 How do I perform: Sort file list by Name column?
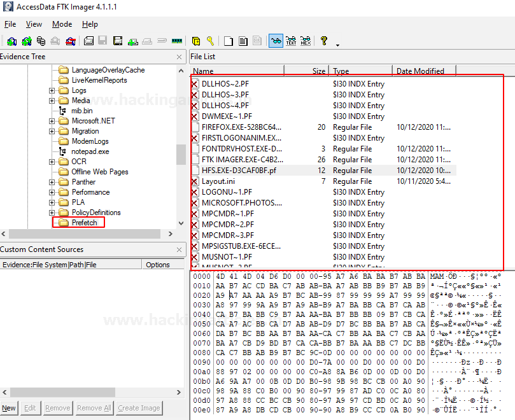click(x=237, y=71)
